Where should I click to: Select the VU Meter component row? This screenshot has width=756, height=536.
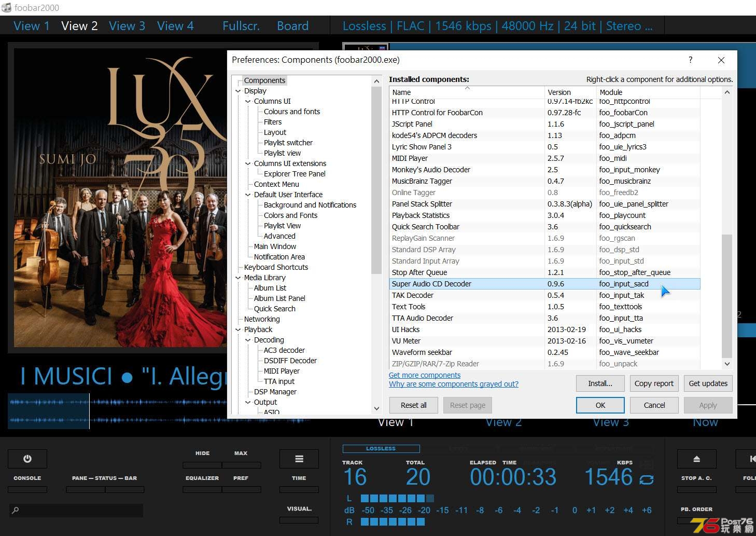[544, 341]
